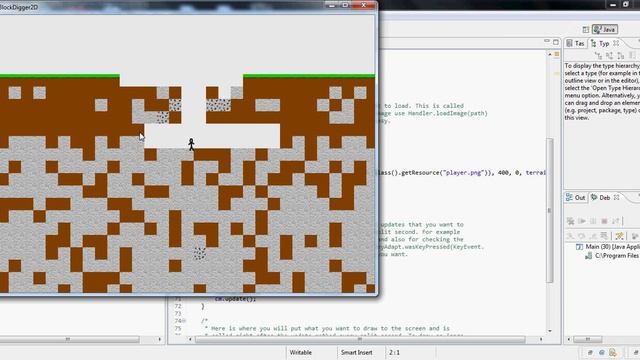Show the type hierarchy (first hierarchy icon)
Screen dimensions: 640x360
pyautogui.click(x=598, y=56)
